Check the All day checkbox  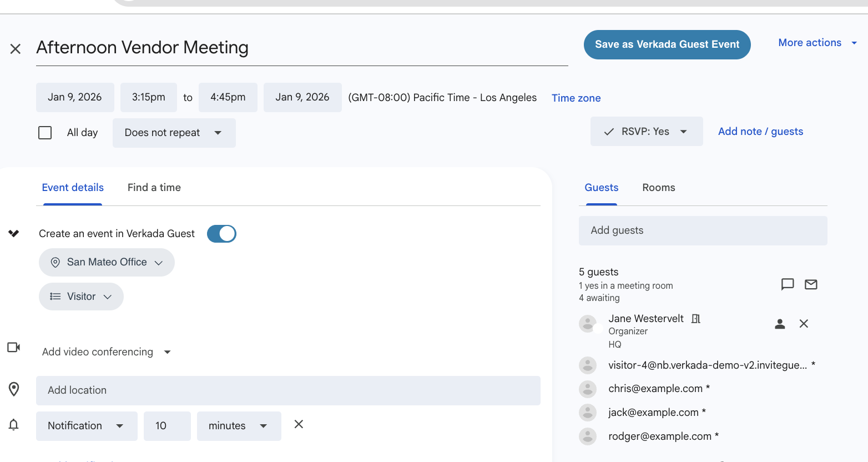(45, 133)
